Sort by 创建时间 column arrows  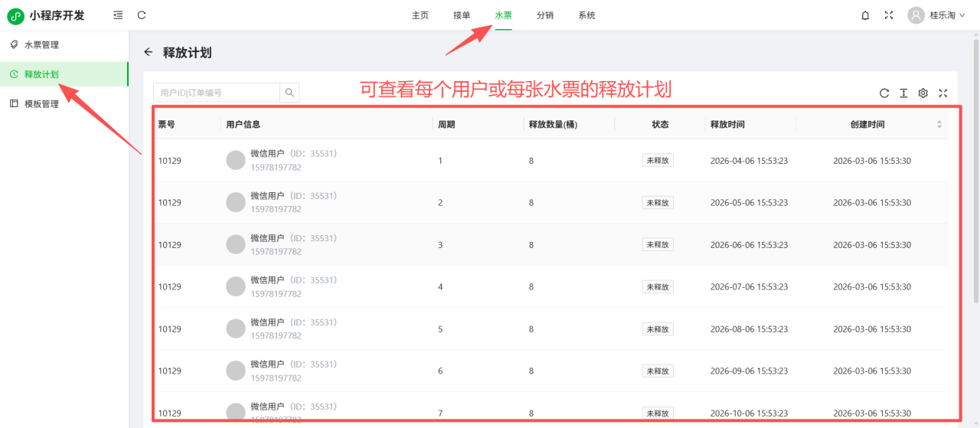(939, 124)
